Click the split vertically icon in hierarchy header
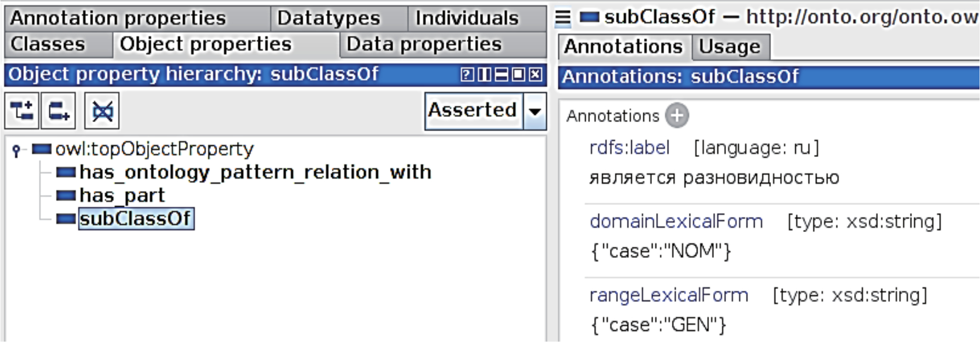The image size is (980, 342). click(x=484, y=75)
